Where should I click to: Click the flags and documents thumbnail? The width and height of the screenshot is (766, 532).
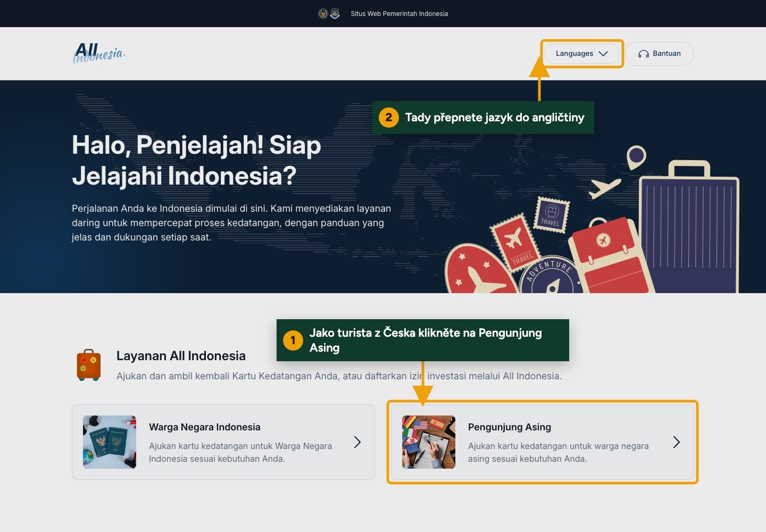(429, 442)
